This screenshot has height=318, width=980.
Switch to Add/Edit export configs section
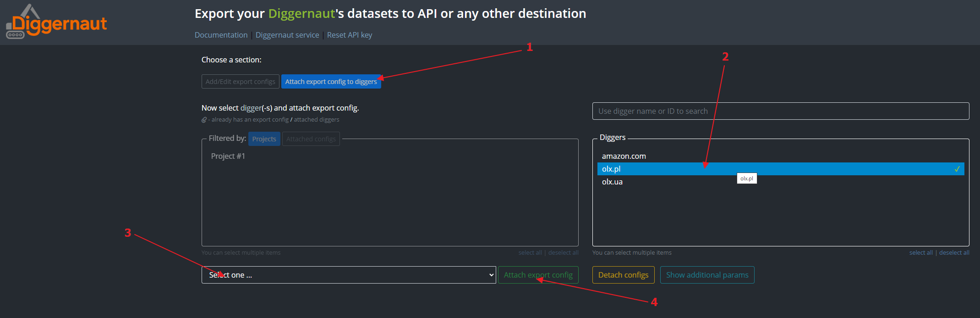(241, 81)
